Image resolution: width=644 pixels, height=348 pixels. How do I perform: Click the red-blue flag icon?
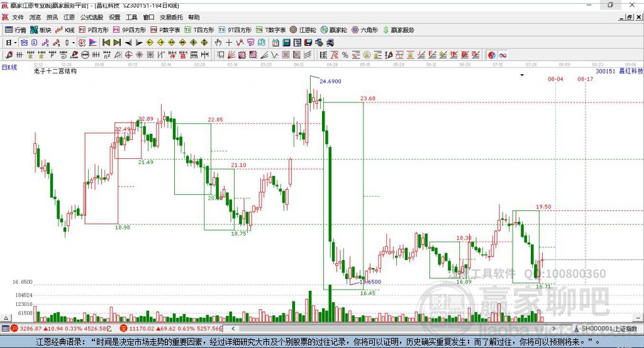click(93, 43)
